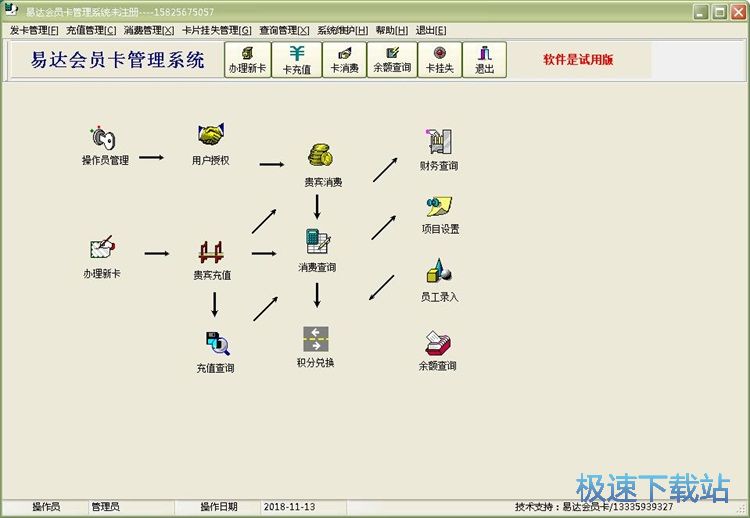Image resolution: width=750 pixels, height=518 pixels.
Task: Click the application icon in title bar
Action: coord(11,10)
